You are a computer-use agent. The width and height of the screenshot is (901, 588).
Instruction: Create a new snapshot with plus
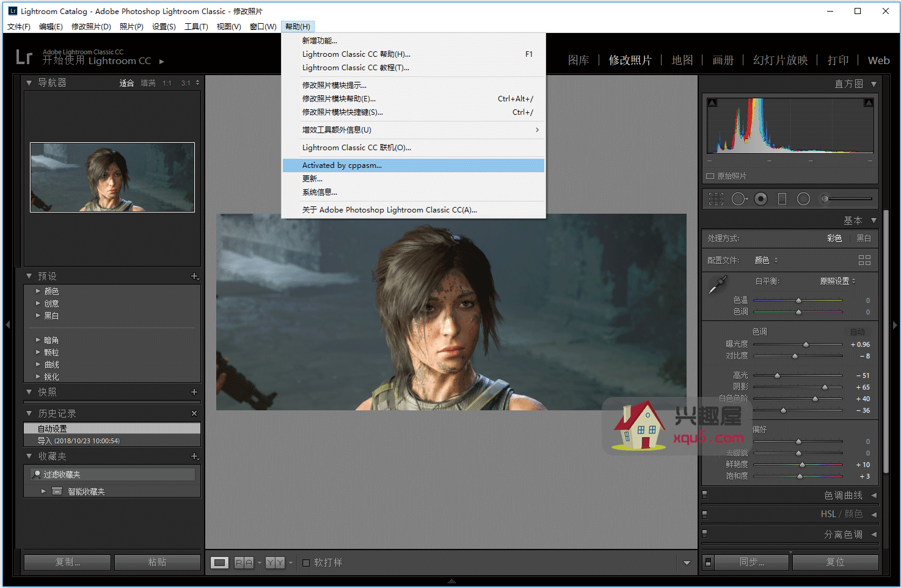(194, 392)
